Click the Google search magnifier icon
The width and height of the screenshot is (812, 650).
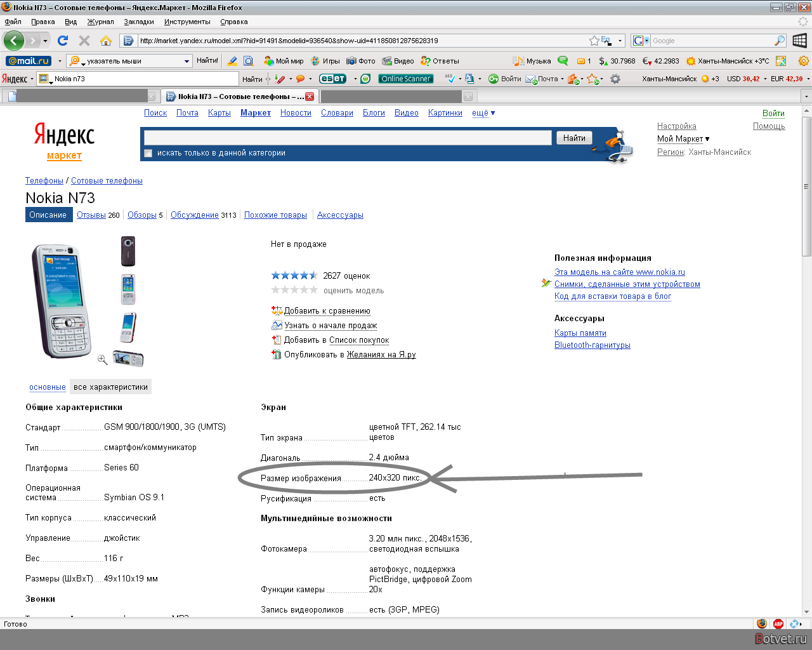pos(780,41)
